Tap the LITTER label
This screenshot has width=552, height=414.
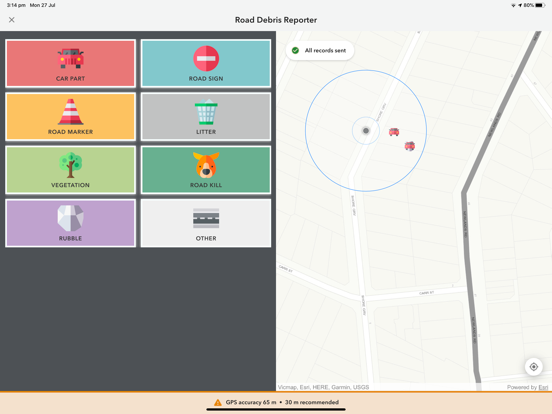click(206, 132)
